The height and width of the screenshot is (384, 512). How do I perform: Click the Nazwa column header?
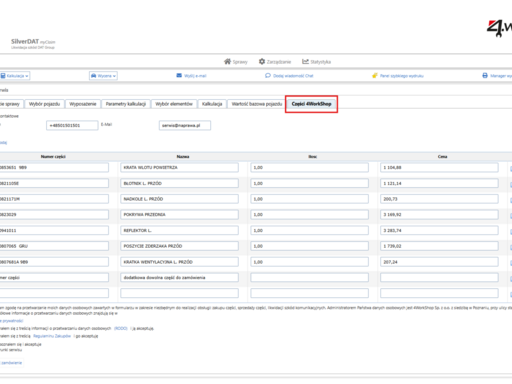point(183,156)
